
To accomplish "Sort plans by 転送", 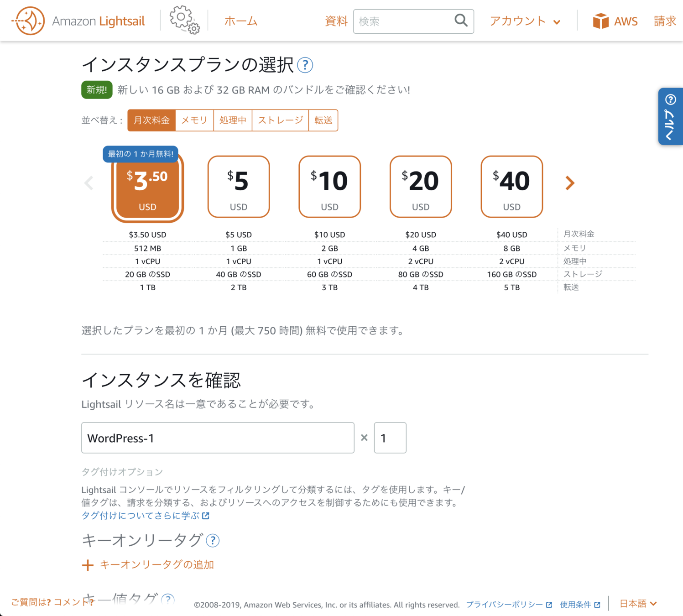I will click(323, 120).
